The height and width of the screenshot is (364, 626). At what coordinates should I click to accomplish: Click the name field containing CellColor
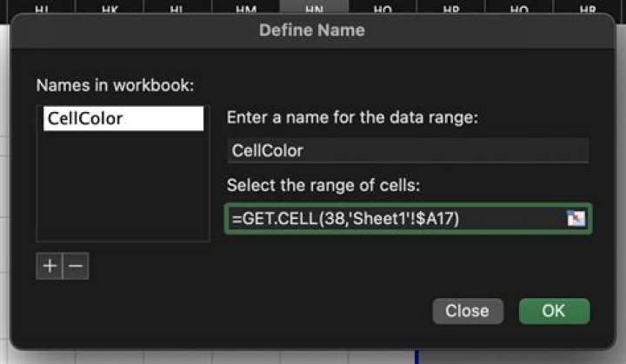click(408, 150)
